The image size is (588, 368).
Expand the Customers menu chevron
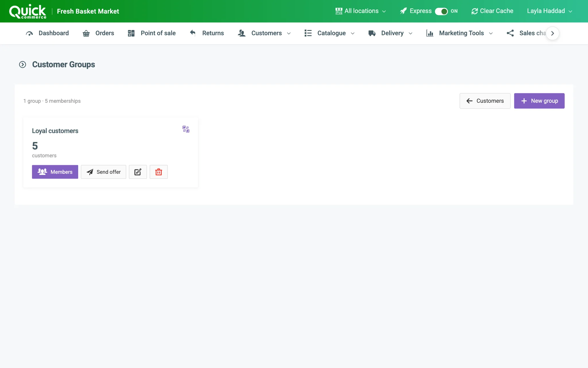(x=289, y=33)
